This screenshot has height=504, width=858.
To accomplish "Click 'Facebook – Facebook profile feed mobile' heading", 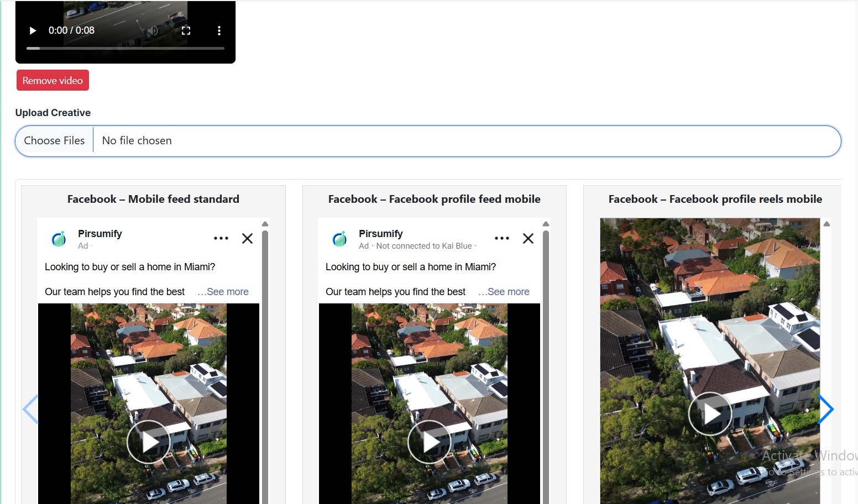I will pyautogui.click(x=435, y=199).
